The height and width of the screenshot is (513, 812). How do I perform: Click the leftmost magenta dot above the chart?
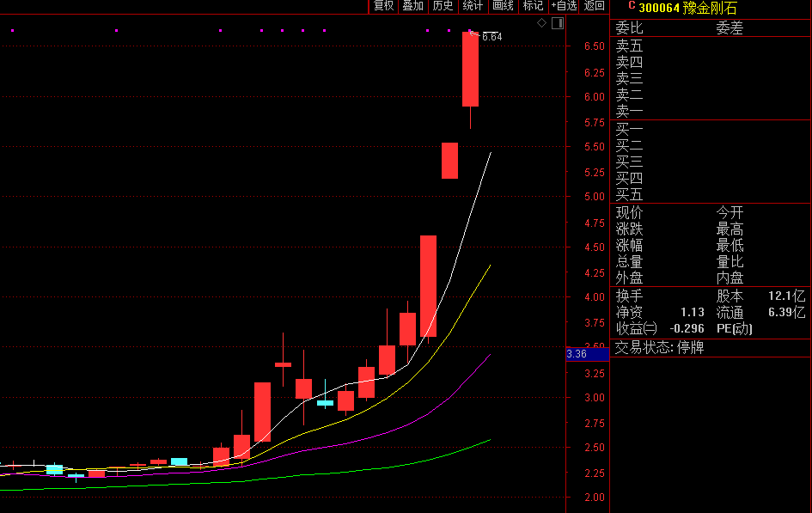pyautogui.click(x=12, y=31)
